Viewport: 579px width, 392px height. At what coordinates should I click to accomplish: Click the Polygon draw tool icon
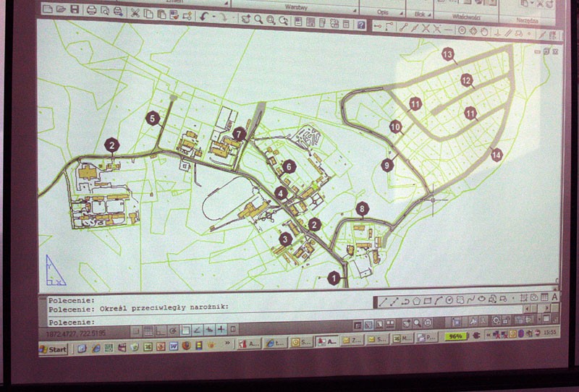pyautogui.click(x=417, y=301)
